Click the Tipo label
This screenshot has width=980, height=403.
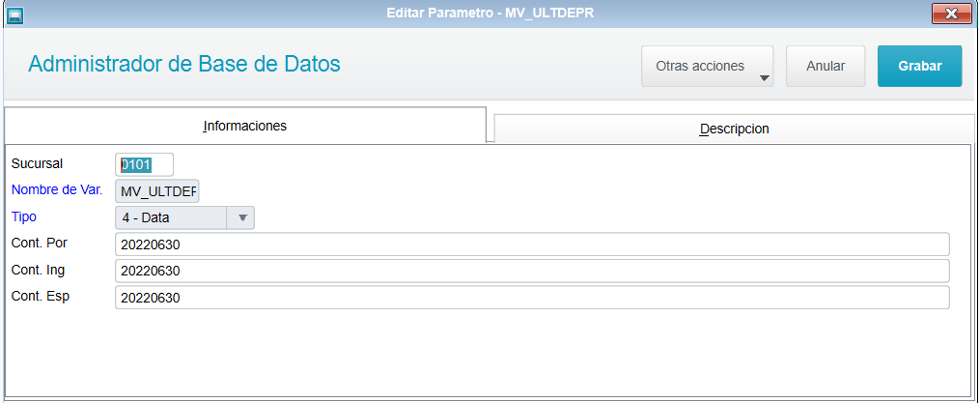point(24,216)
